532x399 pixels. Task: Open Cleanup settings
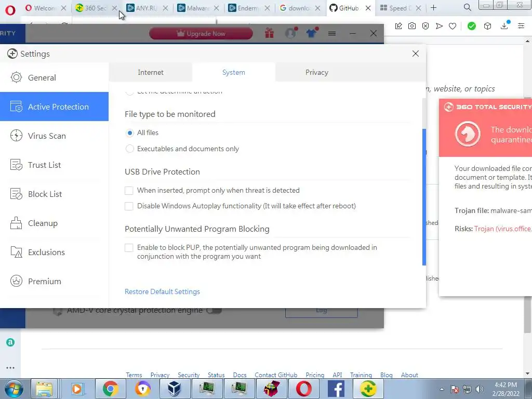click(54, 223)
